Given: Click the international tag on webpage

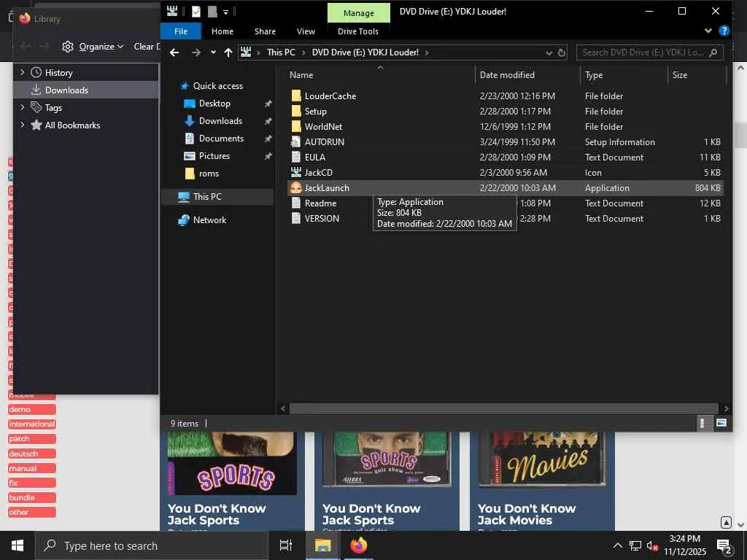Looking at the screenshot, I should coord(32,424).
